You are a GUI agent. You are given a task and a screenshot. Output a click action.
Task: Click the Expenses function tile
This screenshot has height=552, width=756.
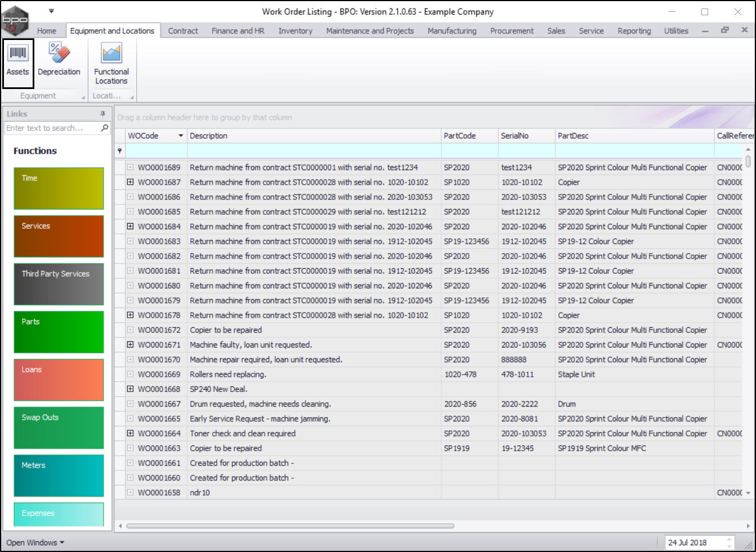coord(59,514)
